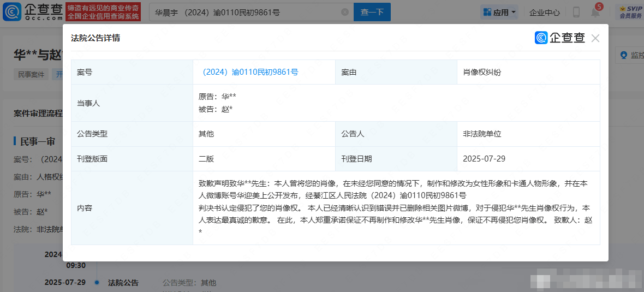Go to 企业中心
The height and width of the screenshot is (292, 644).
click(x=545, y=13)
